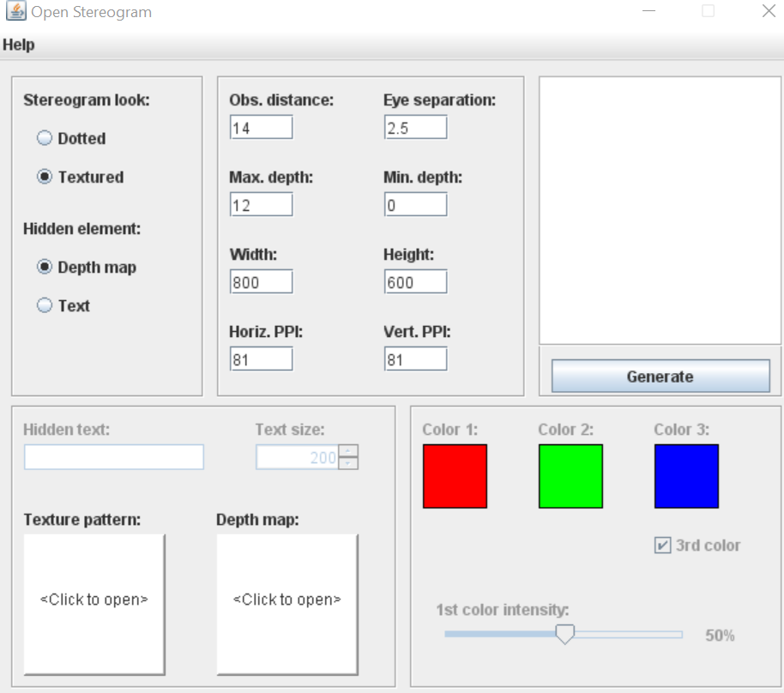Focus the Width input field
Viewport: 784px width, 693px height.
pyautogui.click(x=261, y=282)
